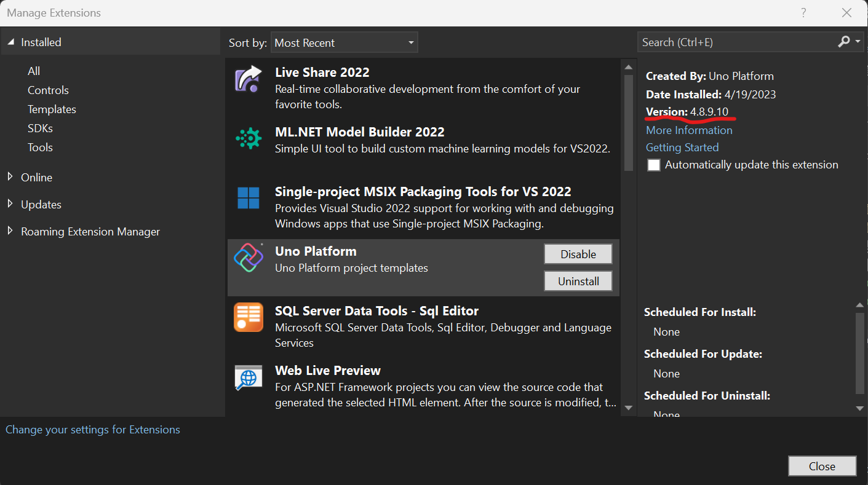The width and height of the screenshot is (868, 485).
Task: Disable the Uno Platform extension
Action: pos(578,254)
